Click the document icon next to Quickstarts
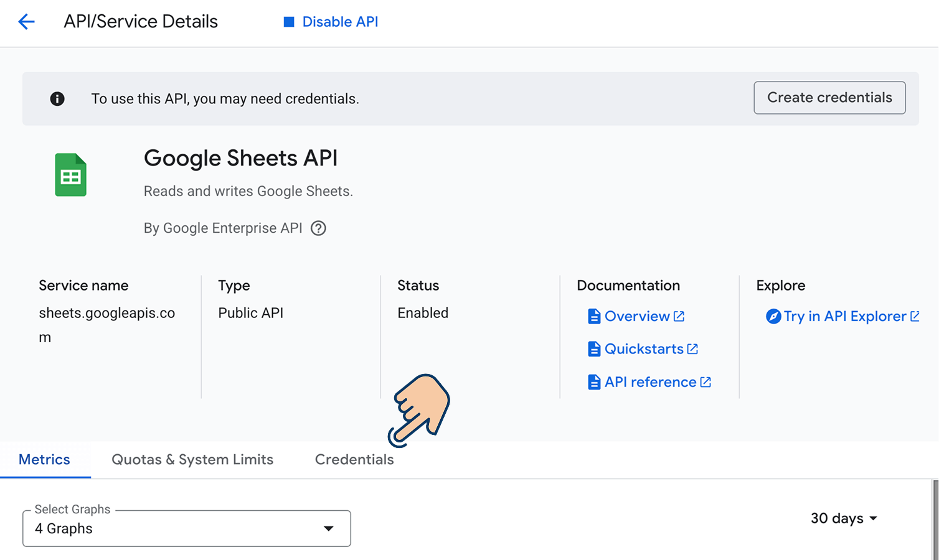 [594, 349]
